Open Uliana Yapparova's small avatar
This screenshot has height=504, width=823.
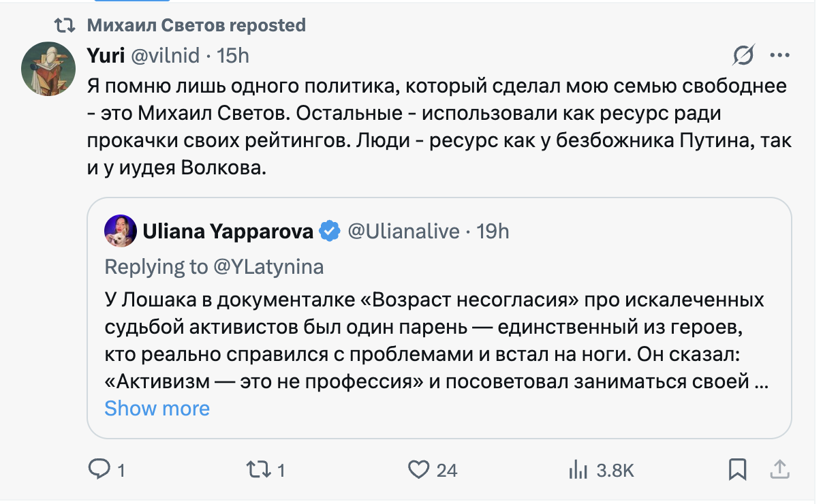click(121, 232)
